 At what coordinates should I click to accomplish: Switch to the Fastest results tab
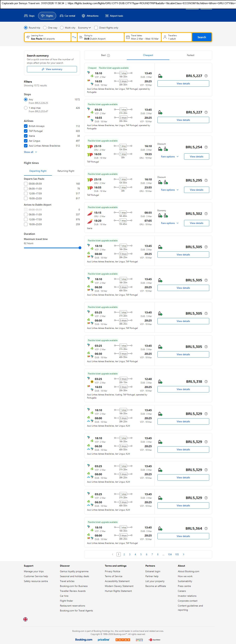(191, 55)
